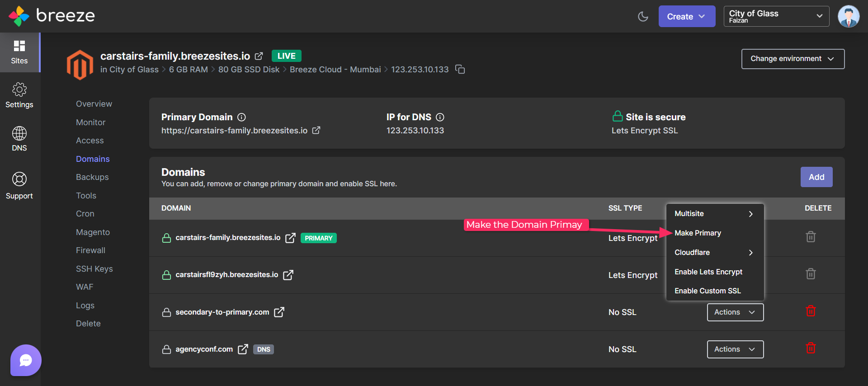Viewport: 868px width, 386px height.
Task: Go to the Access tab
Action: coord(90,141)
